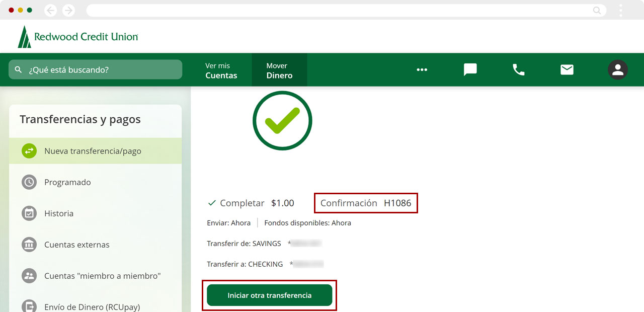The height and width of the screenshot is (312, 644).
Task: Open Historia in the sidebar
Action: [59, 213]
